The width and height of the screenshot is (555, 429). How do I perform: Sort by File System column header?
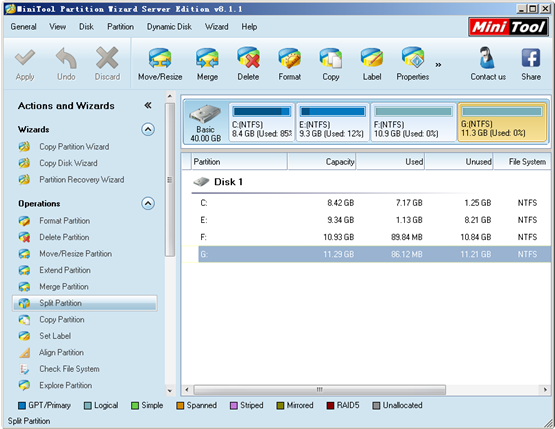522,162
